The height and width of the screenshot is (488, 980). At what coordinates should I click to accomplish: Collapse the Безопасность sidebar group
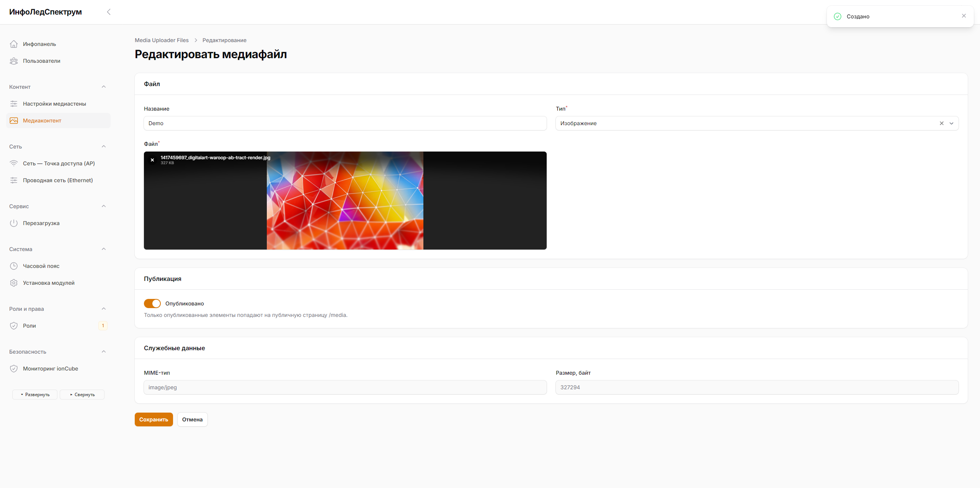coord(104,352)
